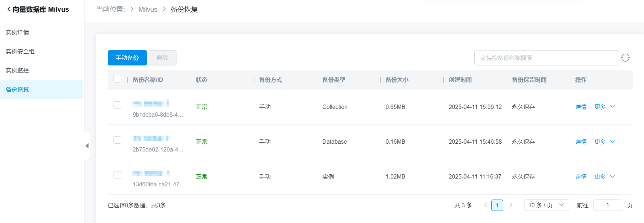Open 实例安全组 in the sidebar
644x223 pixels.
(20, 52)
